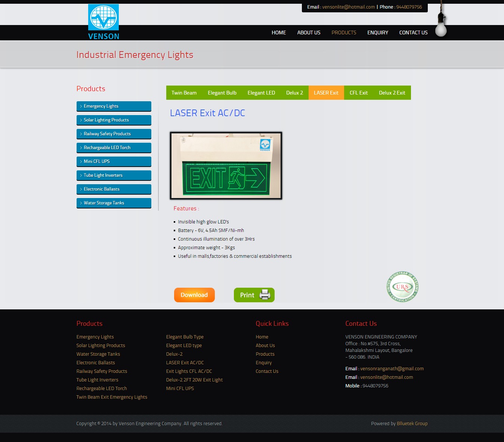This screenshot has height=442, width=504.
Task: Click the printer icon on Print button
Action: pos(265,295)
